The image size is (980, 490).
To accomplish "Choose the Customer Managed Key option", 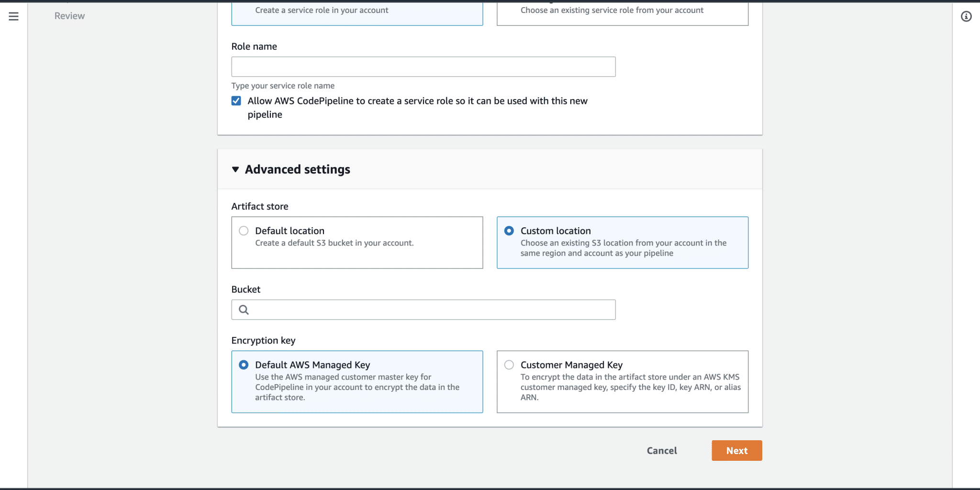I will (x=509, y=365).
